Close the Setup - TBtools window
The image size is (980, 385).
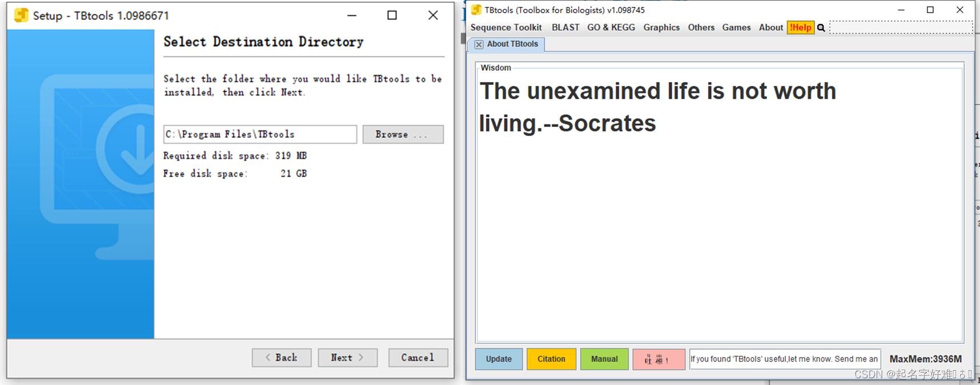[x=433, y=15]
